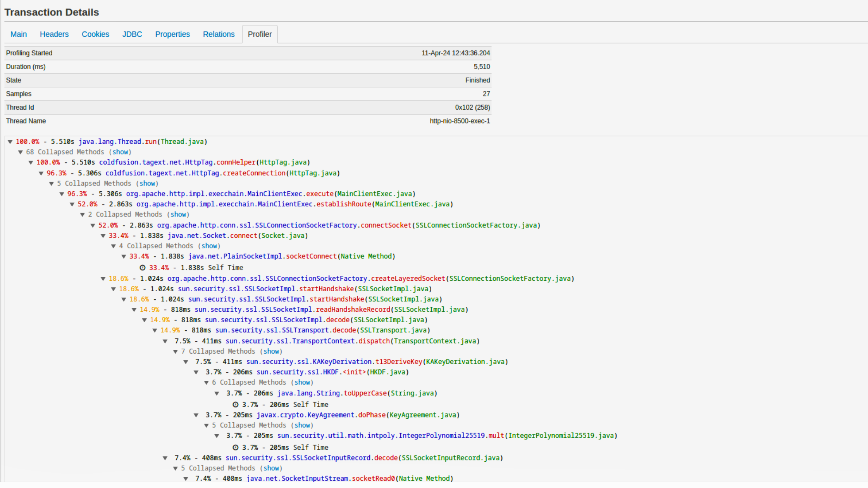
Task: Collapse the HKDF init node
Action: click(x=196, y=372)
